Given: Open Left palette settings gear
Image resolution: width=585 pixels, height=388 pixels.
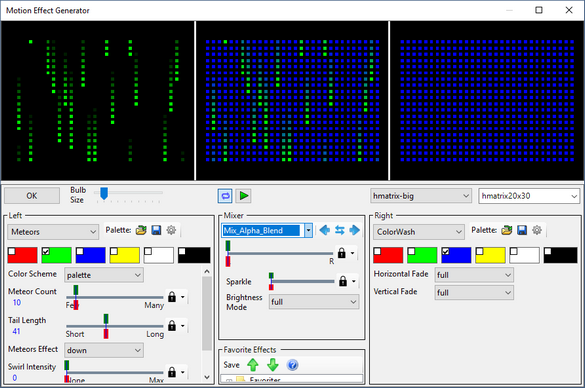Looking at the screenshot, I should [171, 230].
